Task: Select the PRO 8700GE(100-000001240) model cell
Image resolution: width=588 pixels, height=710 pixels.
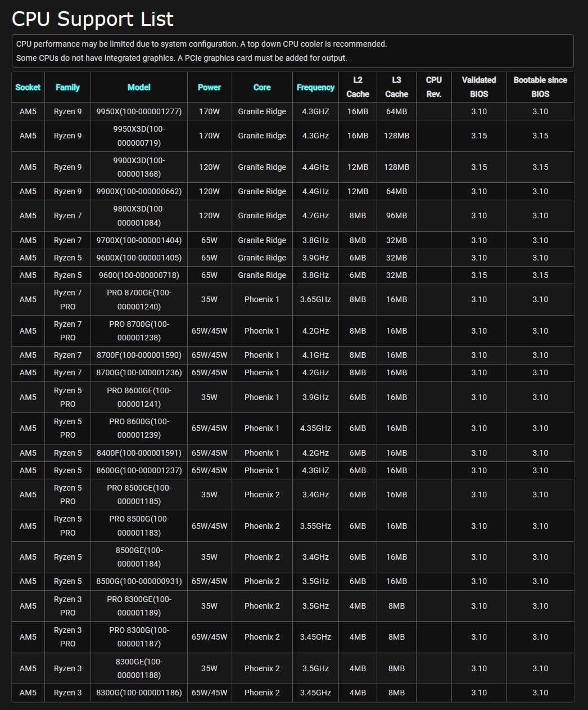Action: click(139, 299)
